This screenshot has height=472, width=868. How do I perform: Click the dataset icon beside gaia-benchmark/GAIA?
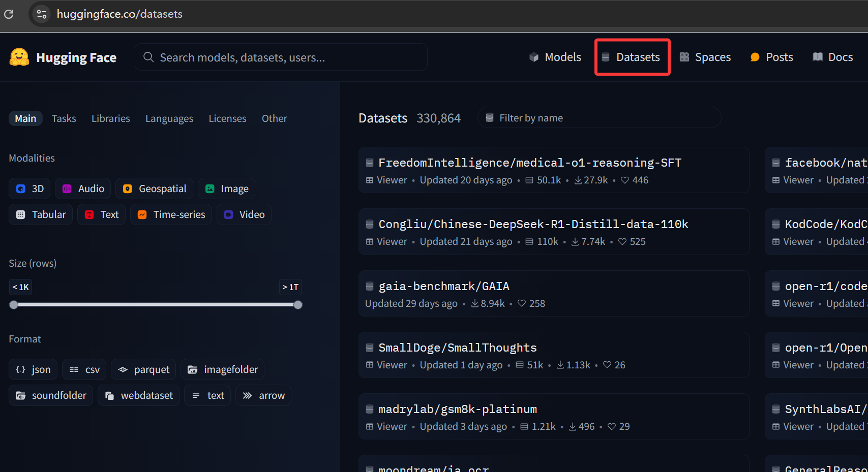370,286
